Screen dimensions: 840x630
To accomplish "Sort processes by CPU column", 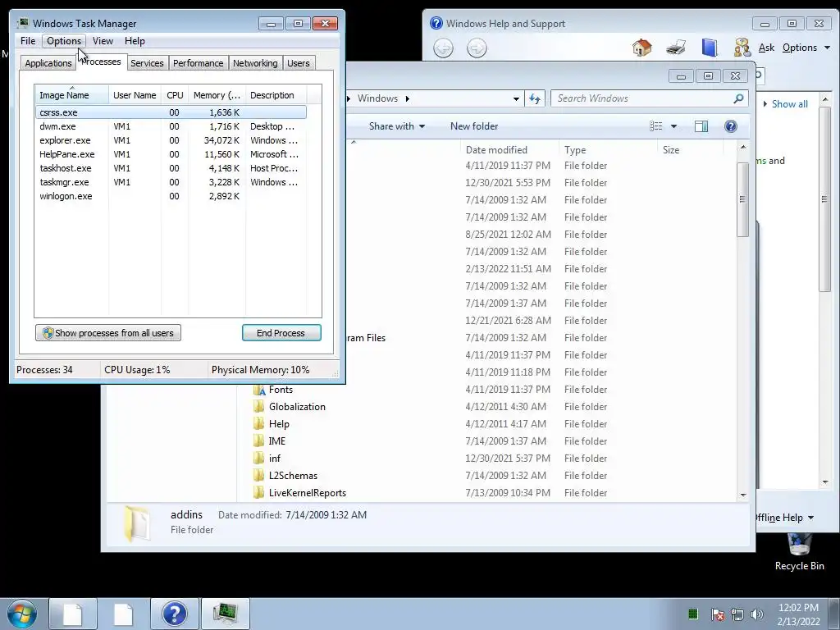I will (175, 95).
